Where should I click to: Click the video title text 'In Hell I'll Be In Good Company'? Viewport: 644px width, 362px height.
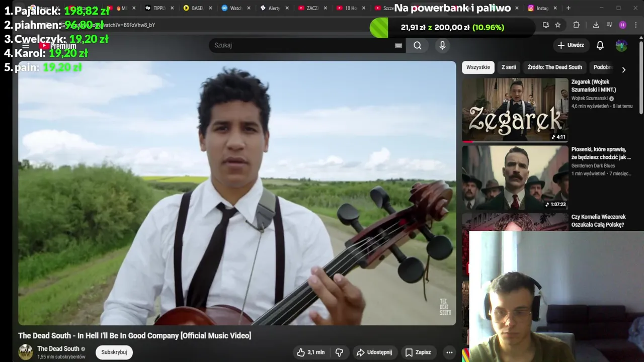point(128,336)
